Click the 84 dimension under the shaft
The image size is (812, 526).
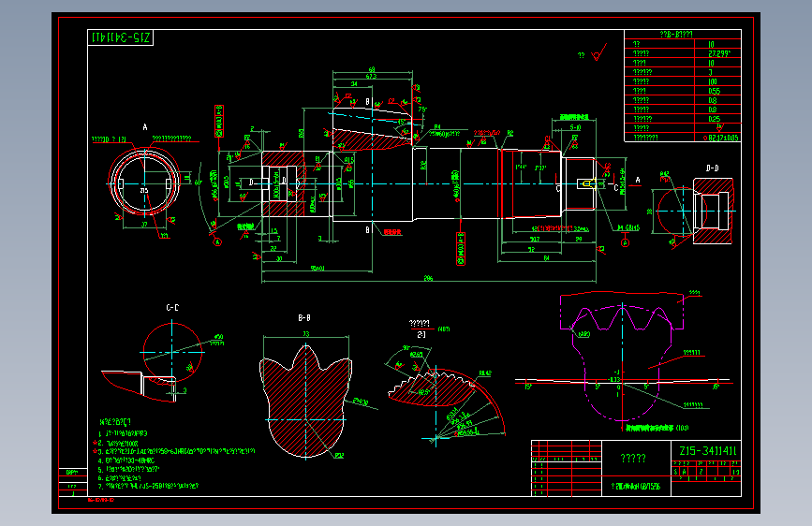546,257
